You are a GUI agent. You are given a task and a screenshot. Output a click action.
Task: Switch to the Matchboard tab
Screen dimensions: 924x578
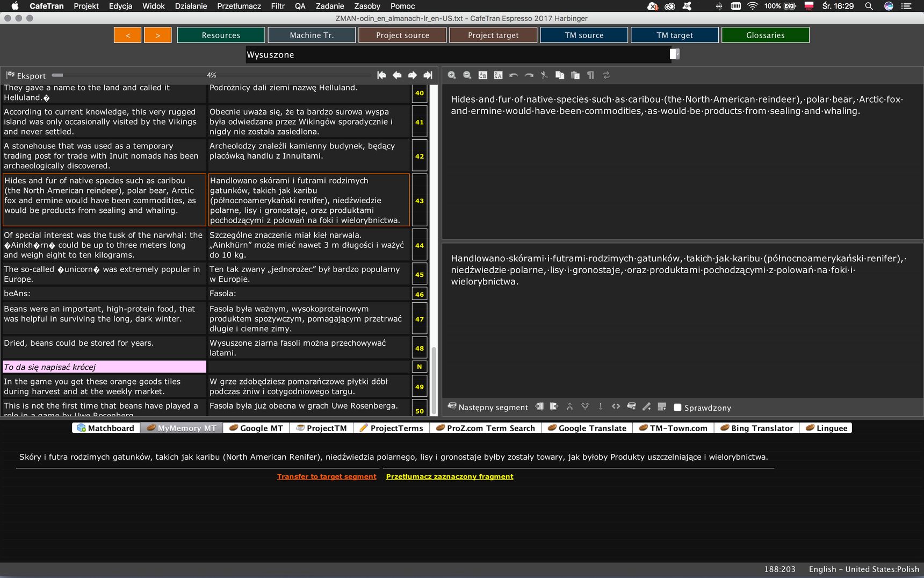click(x=106, y=428)
